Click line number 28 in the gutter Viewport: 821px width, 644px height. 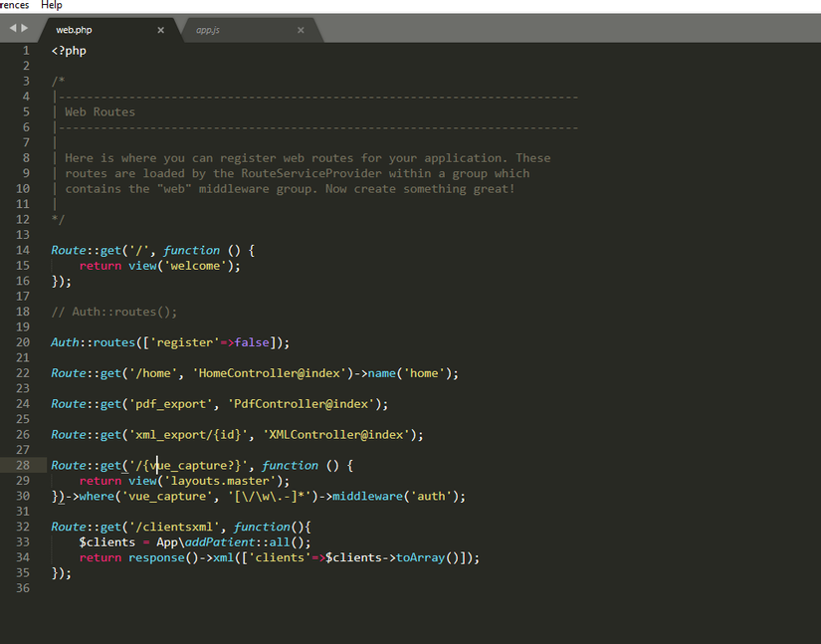point(23,465)
